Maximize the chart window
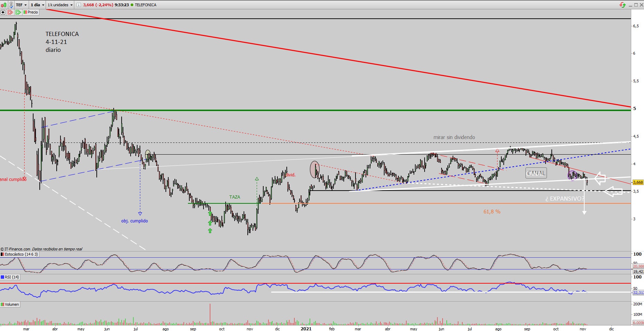This screenshot has height=331, width=644. tap(636, 5)
